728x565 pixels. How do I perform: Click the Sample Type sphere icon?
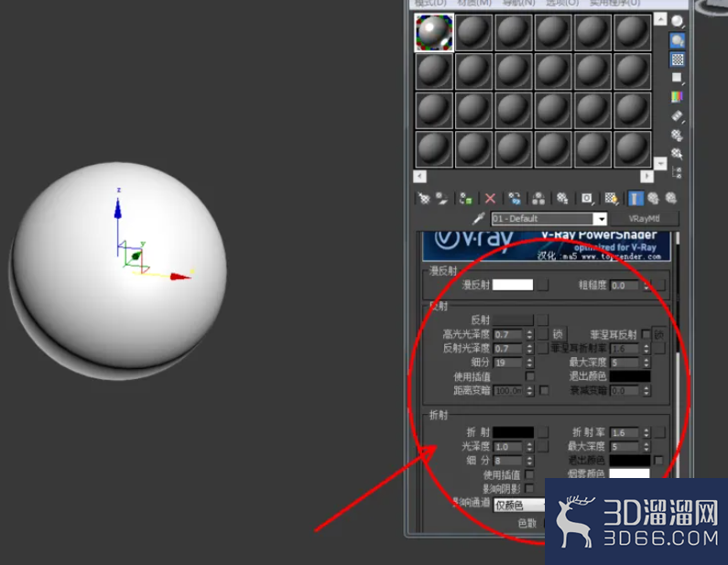(x=678, y=21)
